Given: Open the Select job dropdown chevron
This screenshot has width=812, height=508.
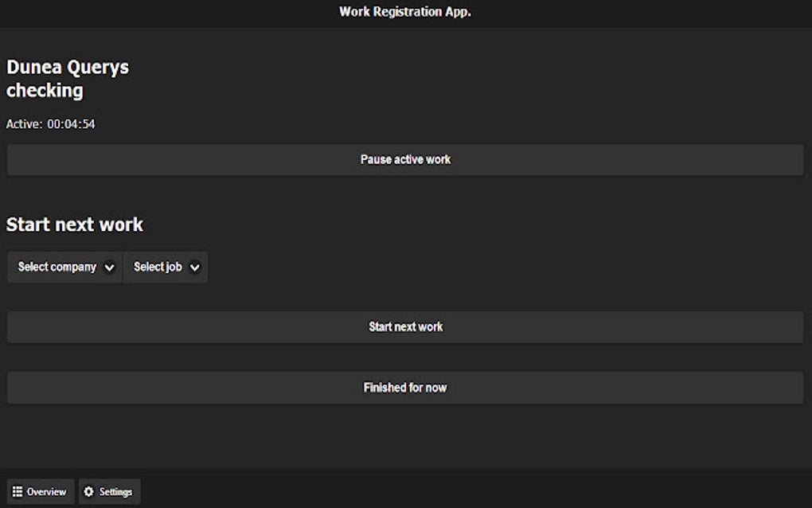Looking at the screenshot, I should pos(194,267).
